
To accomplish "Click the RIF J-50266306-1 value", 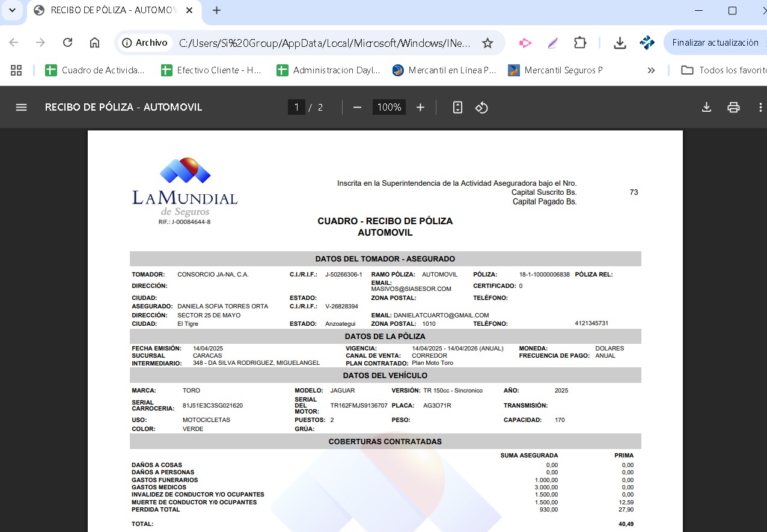I will point(344,275).
